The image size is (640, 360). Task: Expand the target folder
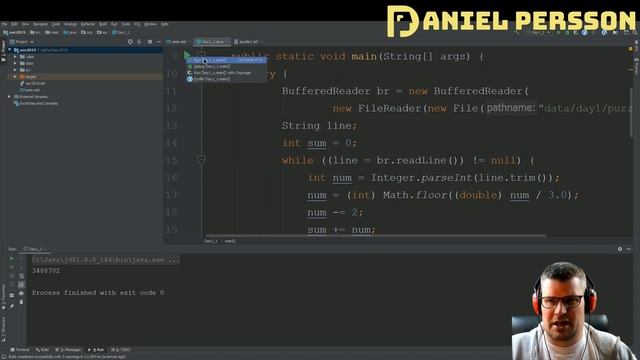pos(15,76)
